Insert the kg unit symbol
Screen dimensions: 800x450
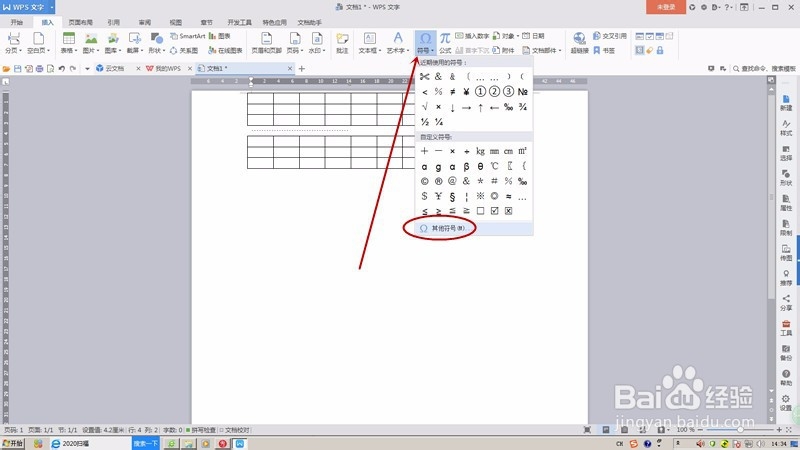(480, 151)
